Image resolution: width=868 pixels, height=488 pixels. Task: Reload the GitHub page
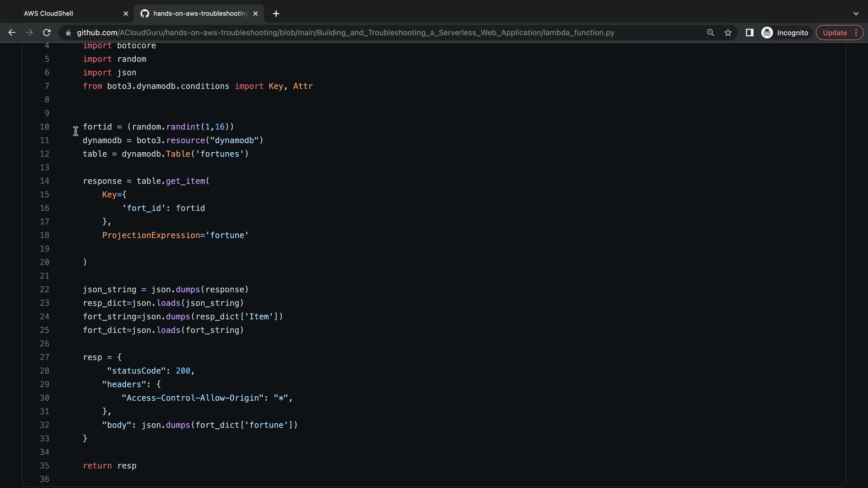tap(47, 33)
